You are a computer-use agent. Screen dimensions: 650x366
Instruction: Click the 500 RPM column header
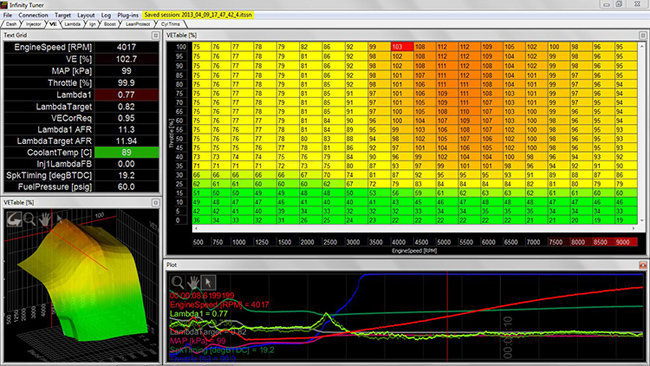tap(199, 242)
